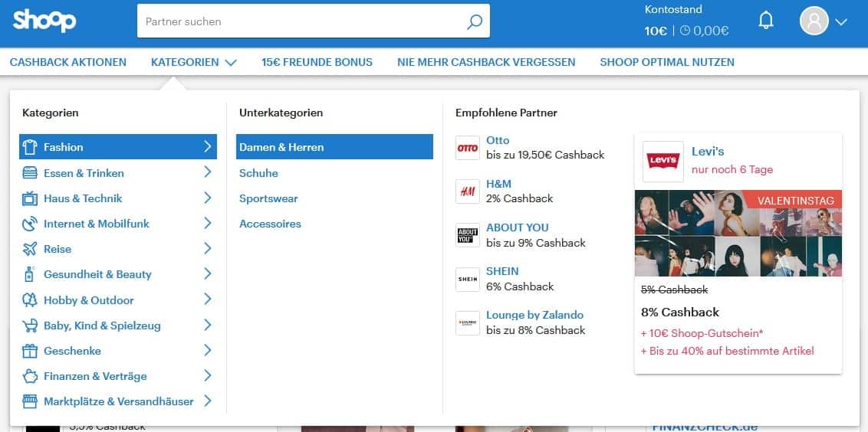
Task: Select the Geschenke category label
Action: click(73, 351)
